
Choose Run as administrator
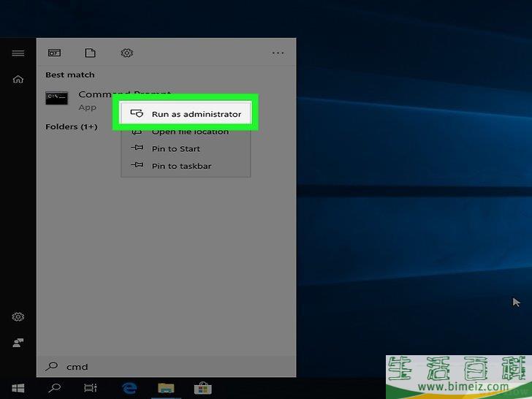pyautogui.click(x=186, y=114)
